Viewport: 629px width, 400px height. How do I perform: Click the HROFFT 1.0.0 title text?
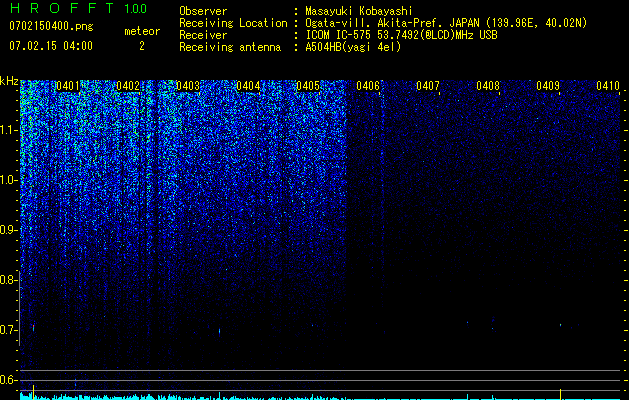coord(78,8)
